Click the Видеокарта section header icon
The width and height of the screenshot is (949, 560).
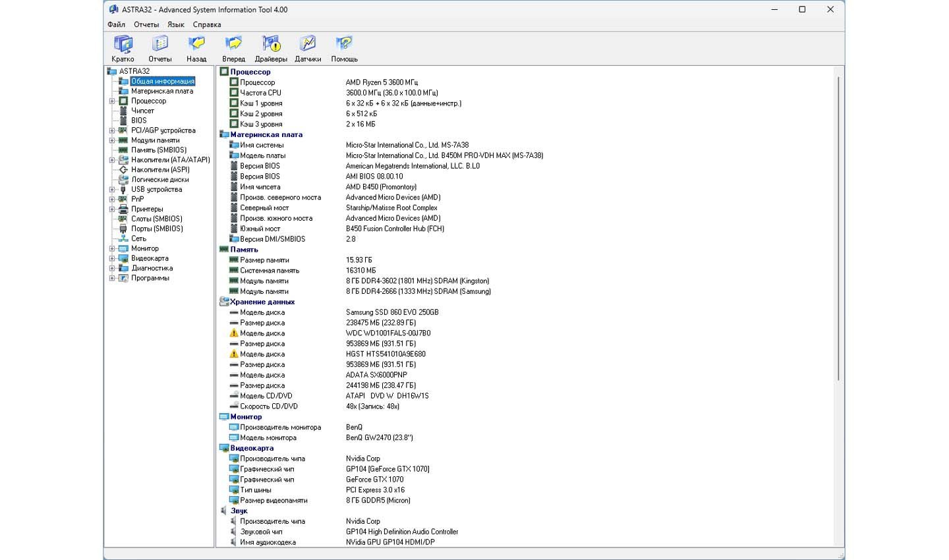(x=223, y=448)
